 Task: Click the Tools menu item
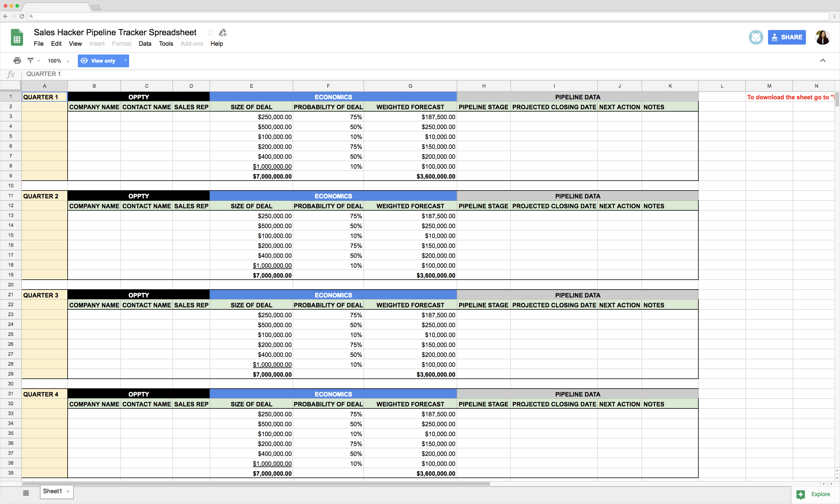(165, 43)
